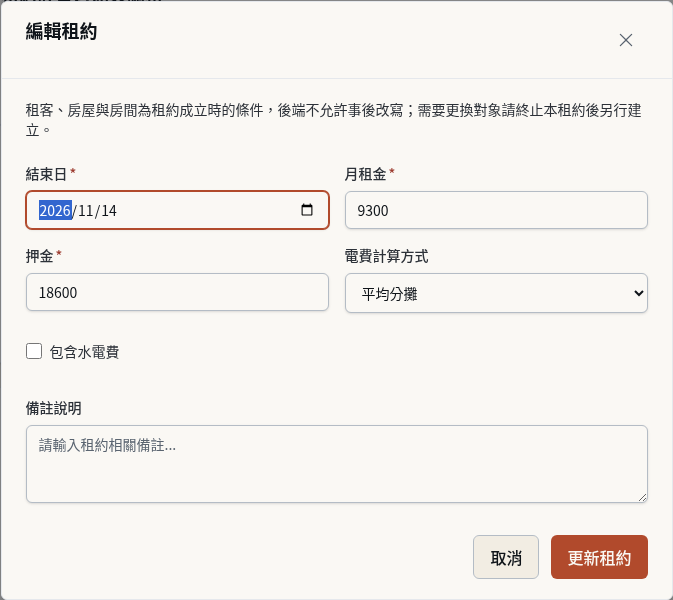Focus the 備註說明 textarea

(x=336, y=464)
